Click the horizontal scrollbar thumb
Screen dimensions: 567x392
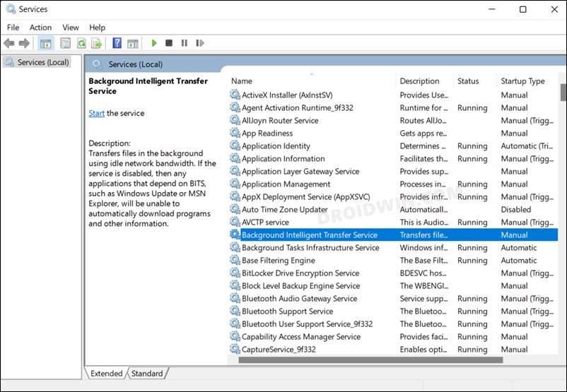[x=370, y=360]
